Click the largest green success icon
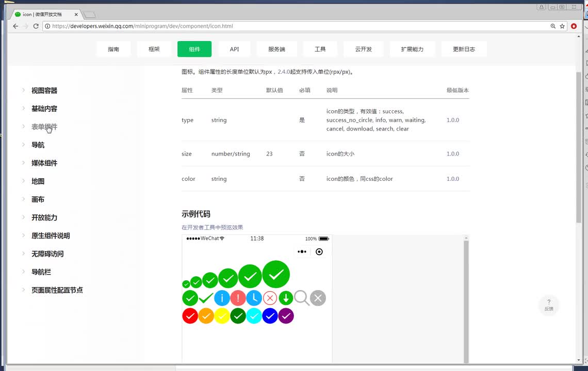Viewport: 588px width, 371px height. (276, 274)
